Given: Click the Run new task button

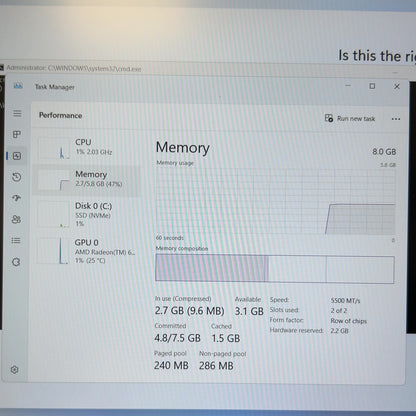Looking at the screenshot, I should [x=350, y=118].
